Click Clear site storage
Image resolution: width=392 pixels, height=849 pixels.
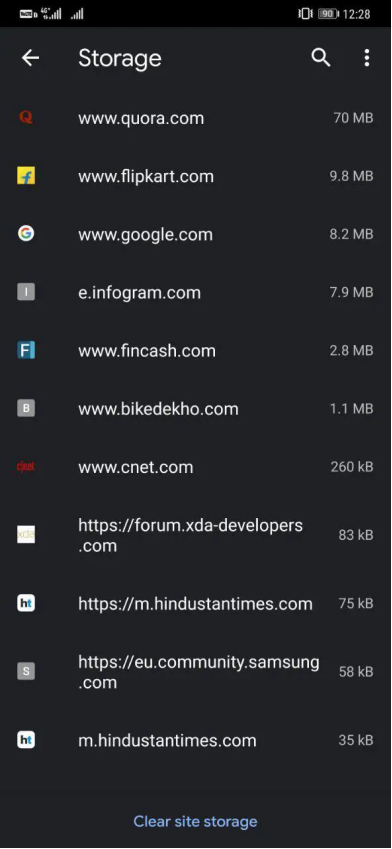(195, 821)
